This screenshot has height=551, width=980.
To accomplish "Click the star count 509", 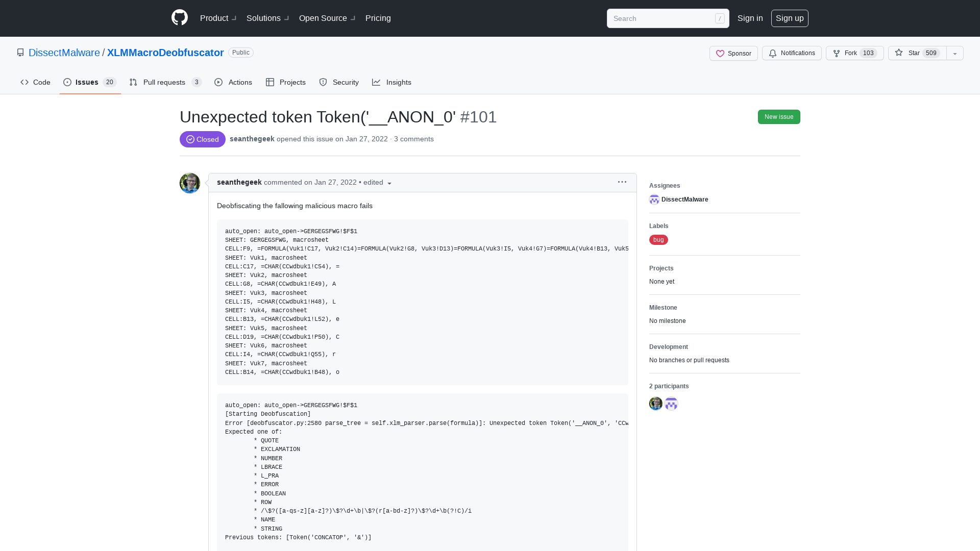I will 931,53.
